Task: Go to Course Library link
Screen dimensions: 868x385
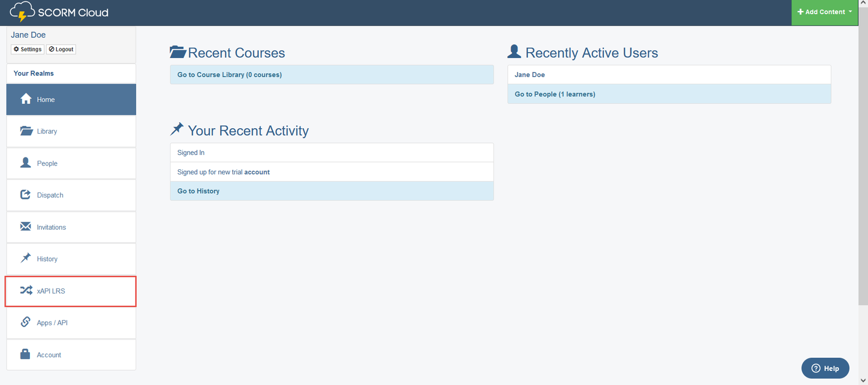Action: click(x=229, y=75)
